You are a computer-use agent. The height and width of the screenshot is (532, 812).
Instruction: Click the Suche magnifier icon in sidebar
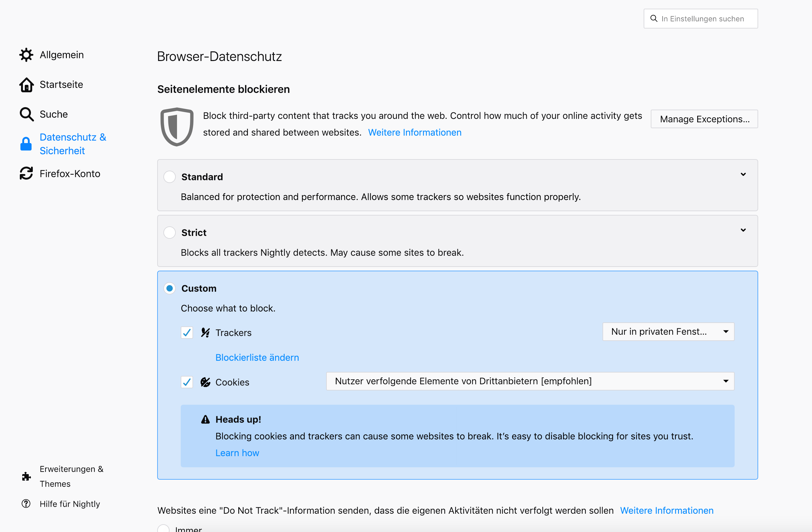pos(26,114)
